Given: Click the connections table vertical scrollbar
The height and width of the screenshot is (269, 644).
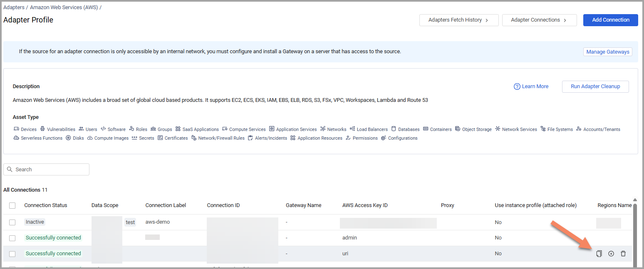Looking at the screenshot, I should 635,235.
